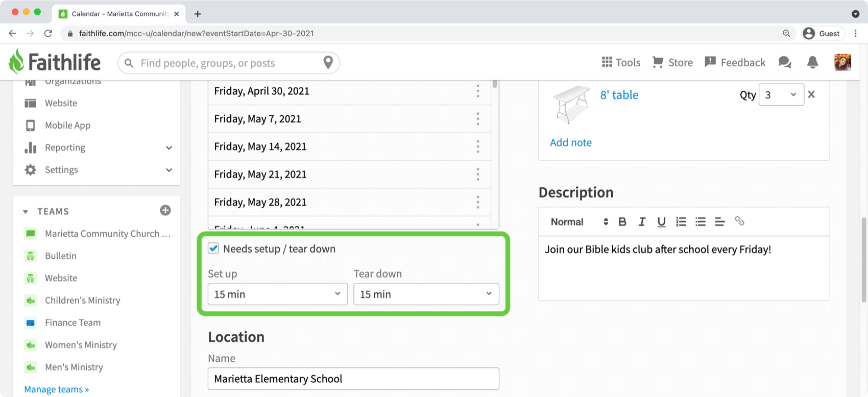
Task: Open the Men's Ministry team
Action: pos(74,367)
